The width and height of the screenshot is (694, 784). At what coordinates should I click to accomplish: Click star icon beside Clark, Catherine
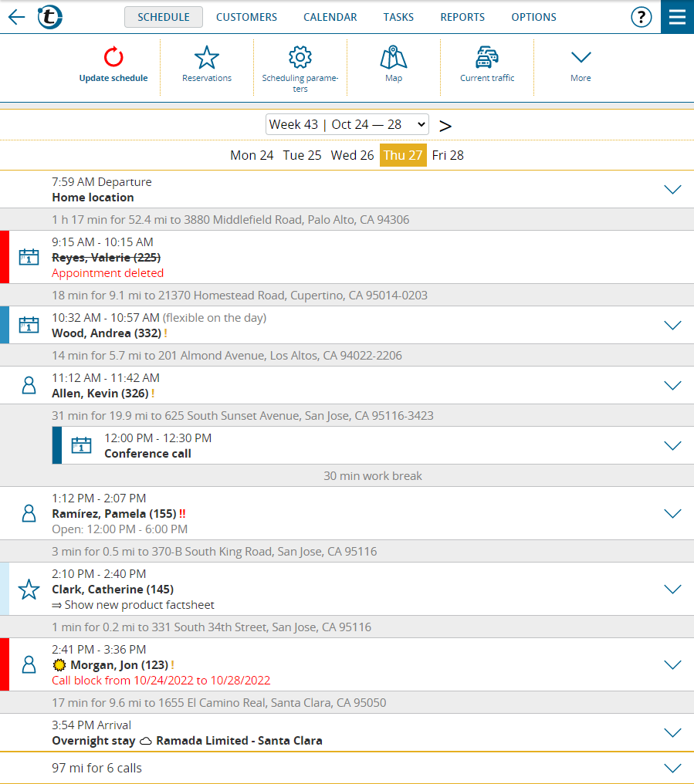29,590
